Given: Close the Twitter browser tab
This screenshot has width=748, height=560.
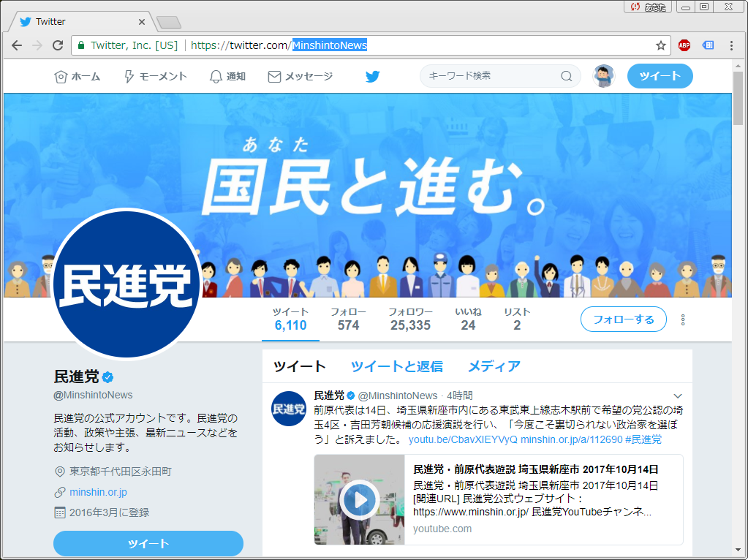Looking at the screenshot, I should (142, 22).
